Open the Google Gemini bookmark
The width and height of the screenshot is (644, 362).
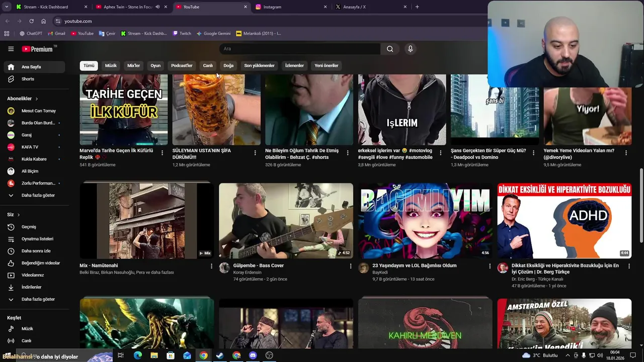214,34
